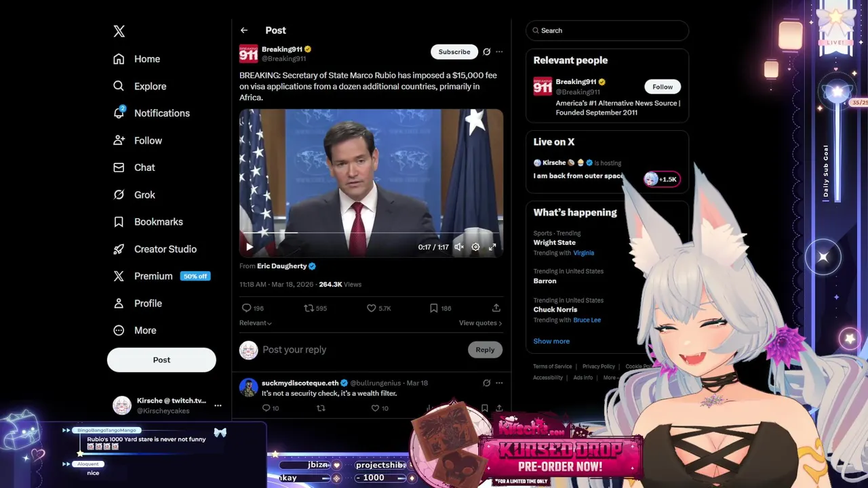
Task: Join the live space +1.5K badge
Action: (661, 179)
